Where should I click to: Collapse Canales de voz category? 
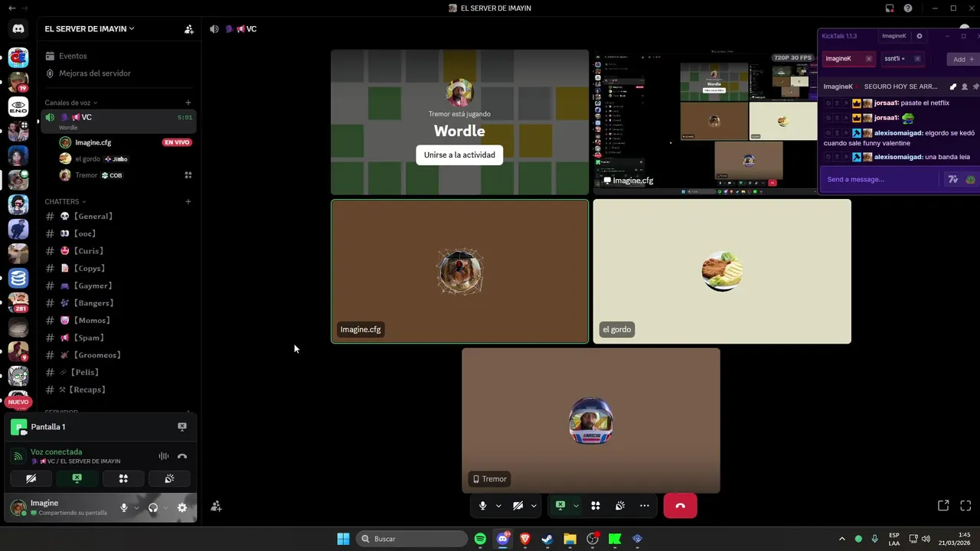(x=71, y=103)
